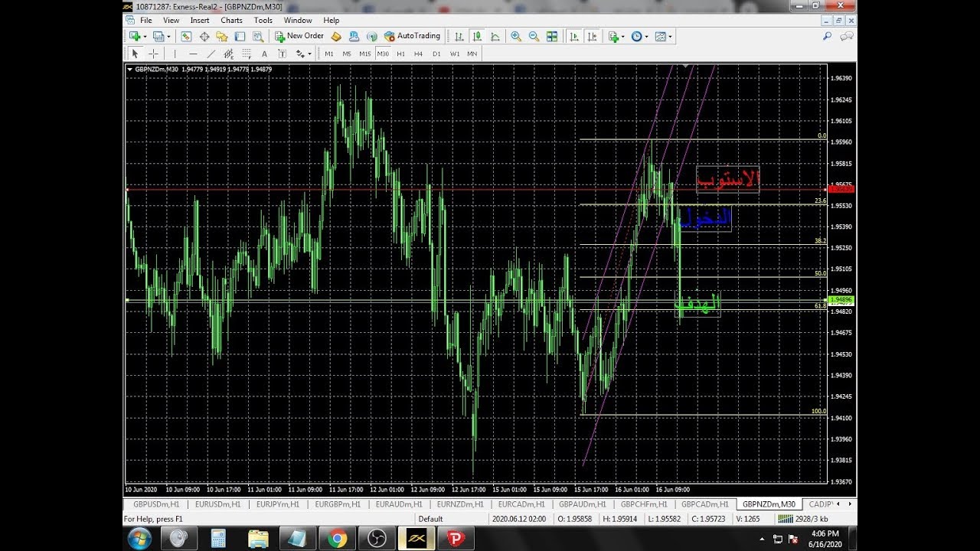Image resolution: width=980 pixels, height=551 pixels.
Task: Open the Profiles toolbar icon
Action: click(158, 36)
